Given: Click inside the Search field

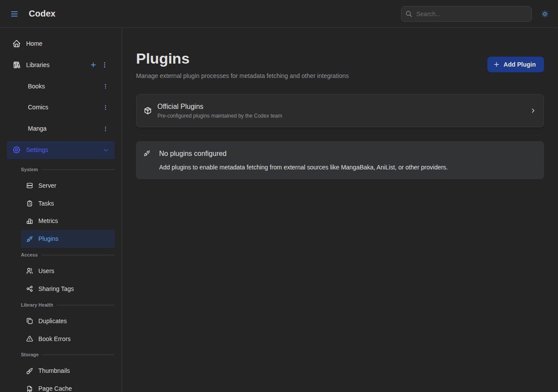Looking at the screenshot, I should tap(466, 14).
